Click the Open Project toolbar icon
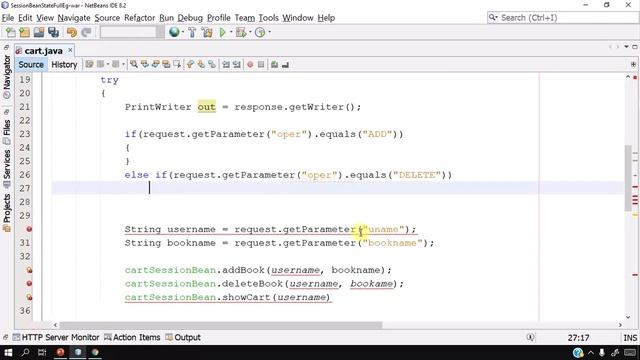This screenshot has width=640, height=360. click(x=39, y=32)
